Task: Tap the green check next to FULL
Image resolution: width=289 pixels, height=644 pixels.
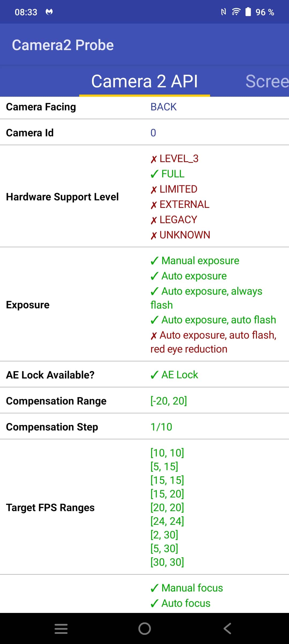Action: [x=154, y=174]
